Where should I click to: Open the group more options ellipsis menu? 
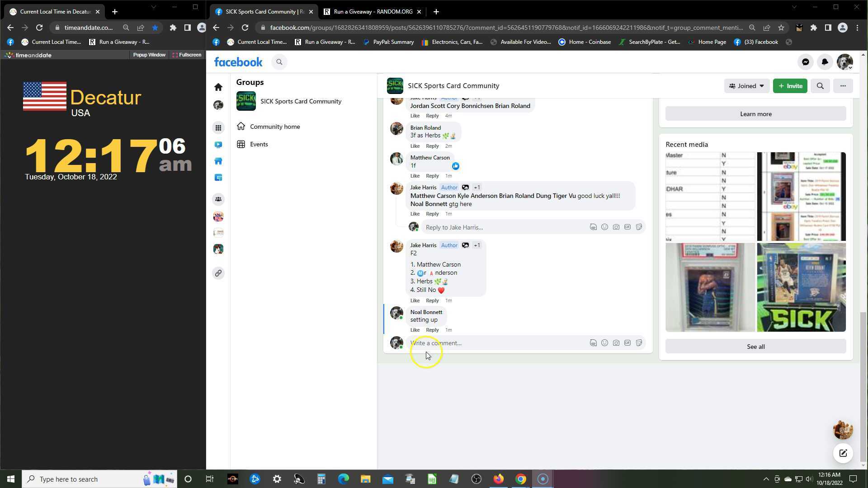pyautogui.click(x=843, y=86)
